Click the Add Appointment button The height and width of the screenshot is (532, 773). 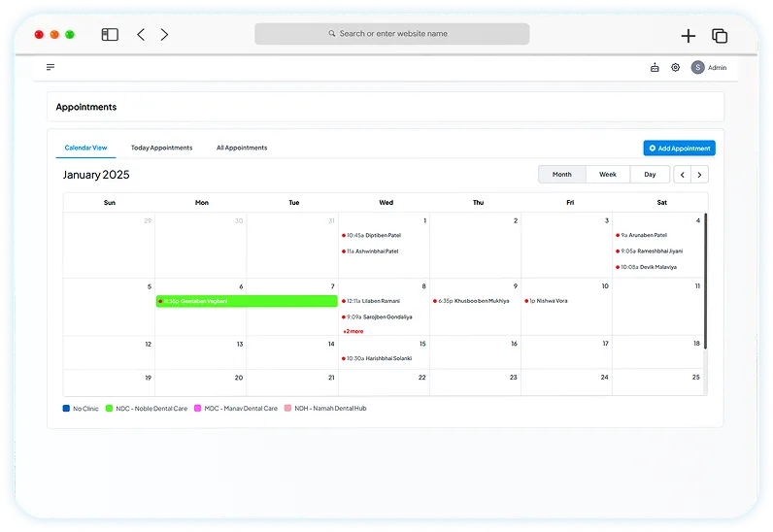point(680,148)
